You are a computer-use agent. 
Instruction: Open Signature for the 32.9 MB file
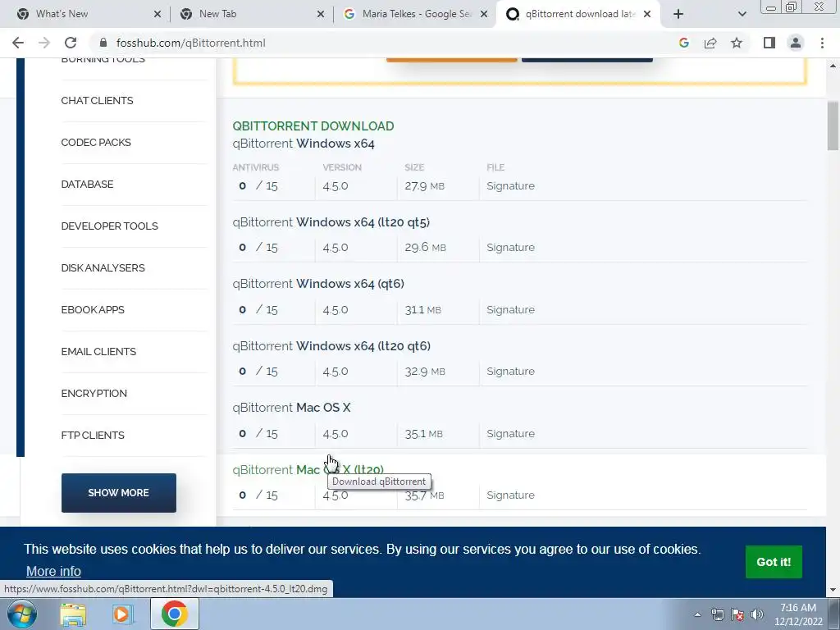510,372
